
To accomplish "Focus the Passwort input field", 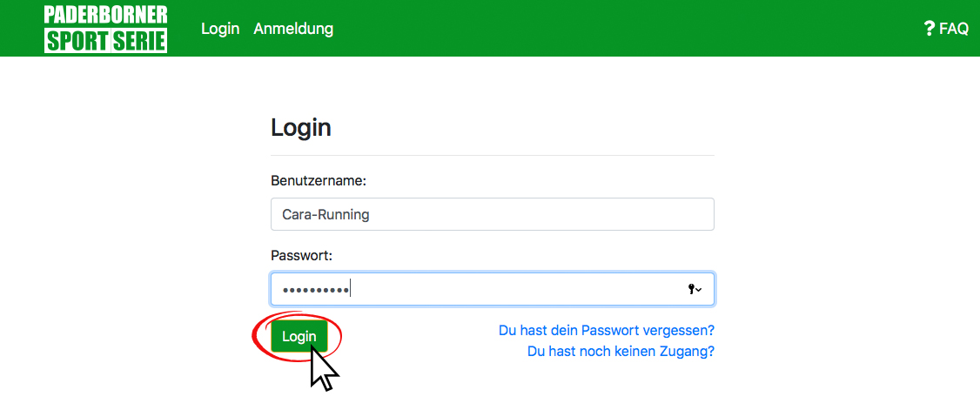I will (x=493, y=289).
